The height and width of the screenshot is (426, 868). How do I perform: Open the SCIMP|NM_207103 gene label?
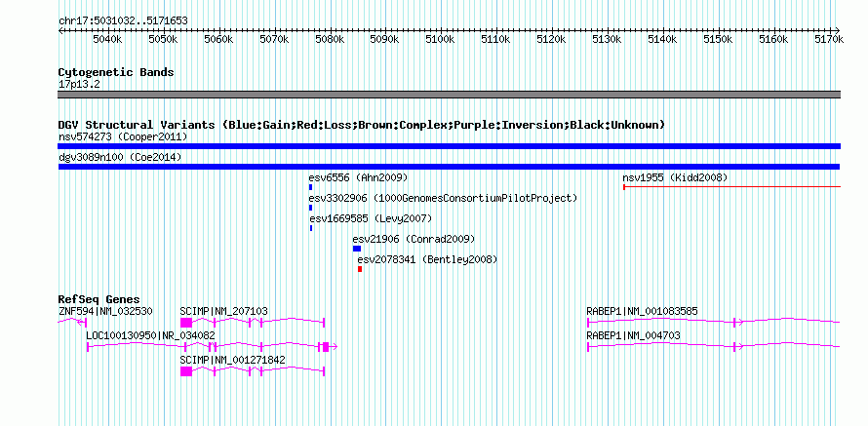[x=223, y=312]
